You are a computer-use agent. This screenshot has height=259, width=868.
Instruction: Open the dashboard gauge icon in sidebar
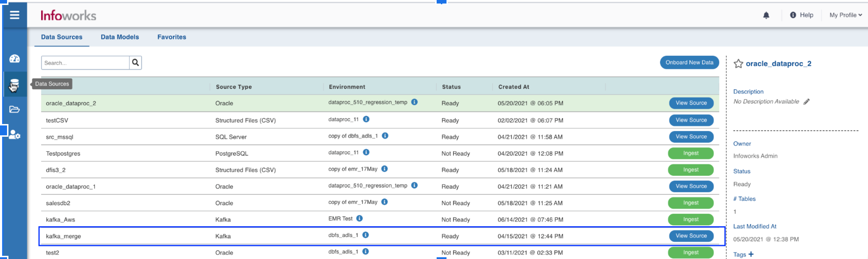(x=14, y=58)
